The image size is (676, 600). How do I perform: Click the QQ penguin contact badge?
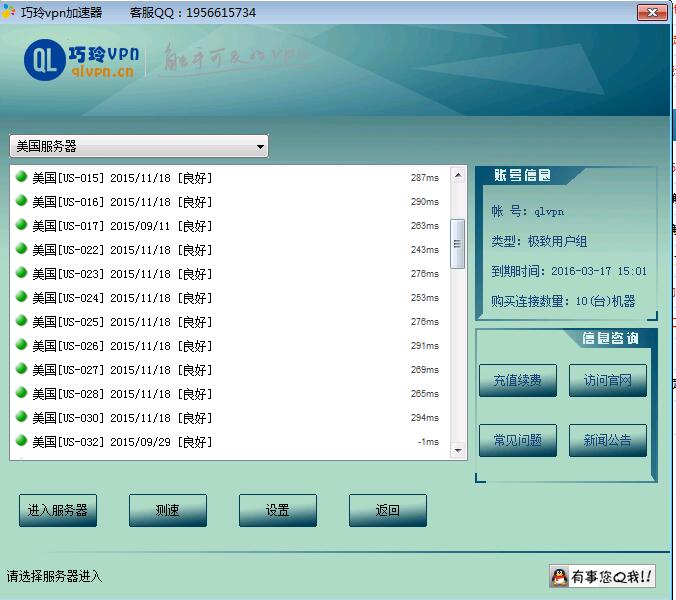tap(602, 576)
